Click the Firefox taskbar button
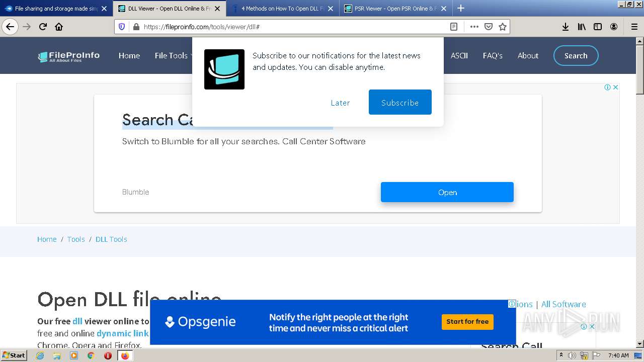Image resolution: width=644 pixels, height=362 pixels. pos(125,355)
